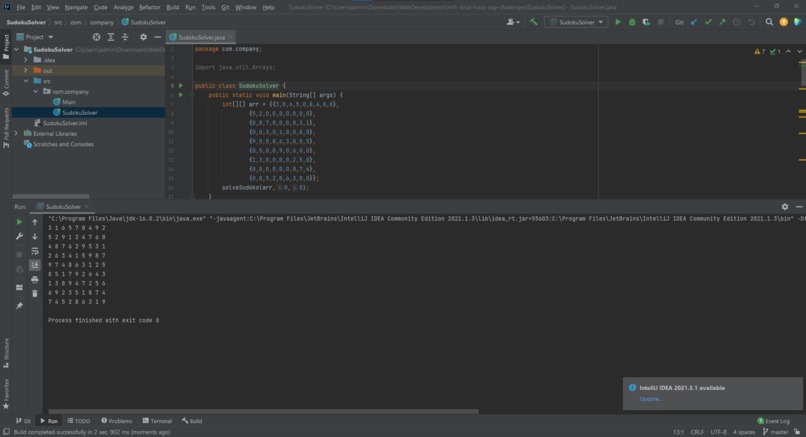This screenshot has width=806, height=437.
Task: Click the CRLF line separator in status bar
Action: point(697,432)
